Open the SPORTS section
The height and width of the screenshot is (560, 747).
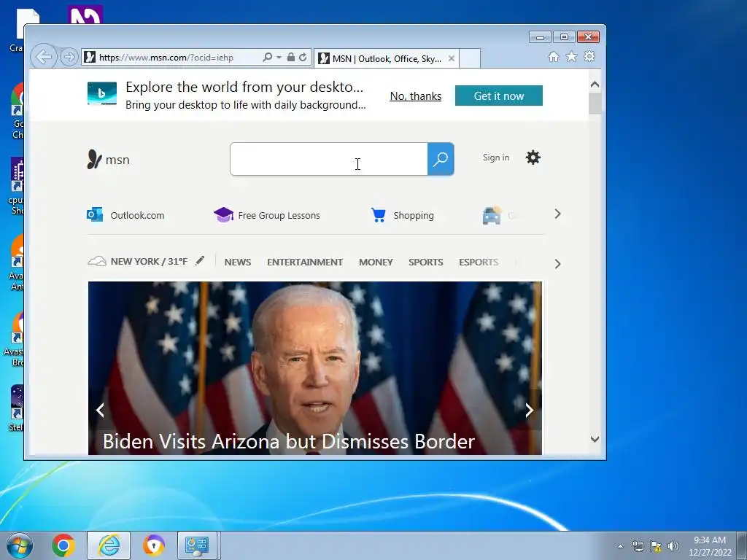coord(426,262)
